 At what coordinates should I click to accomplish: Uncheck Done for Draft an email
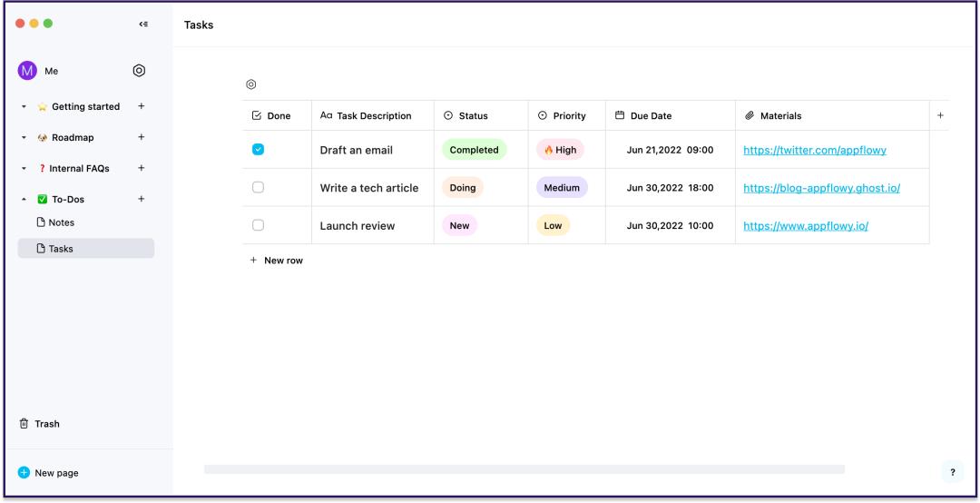(258, 150)
